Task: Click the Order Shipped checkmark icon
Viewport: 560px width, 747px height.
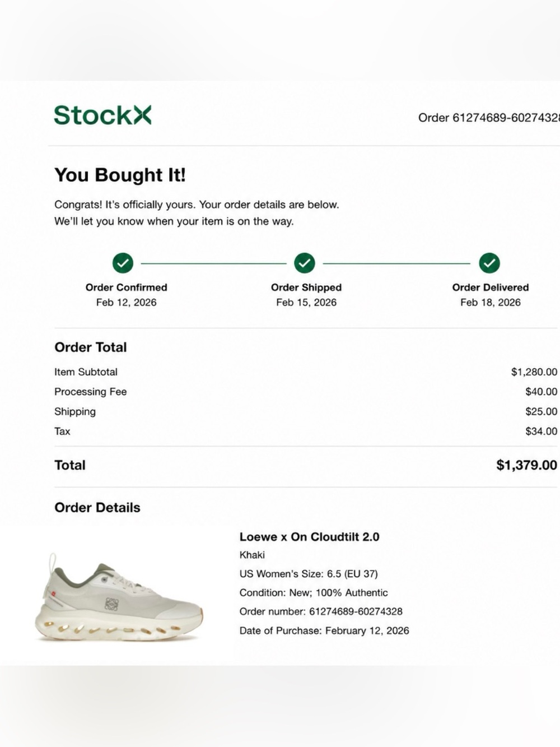Action: click(305, 263)
